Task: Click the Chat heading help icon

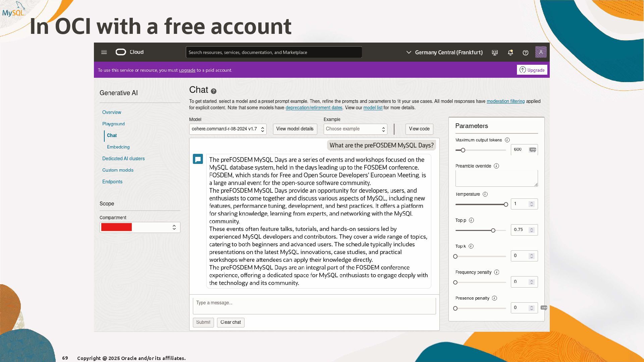Action: tap(214, 91)
